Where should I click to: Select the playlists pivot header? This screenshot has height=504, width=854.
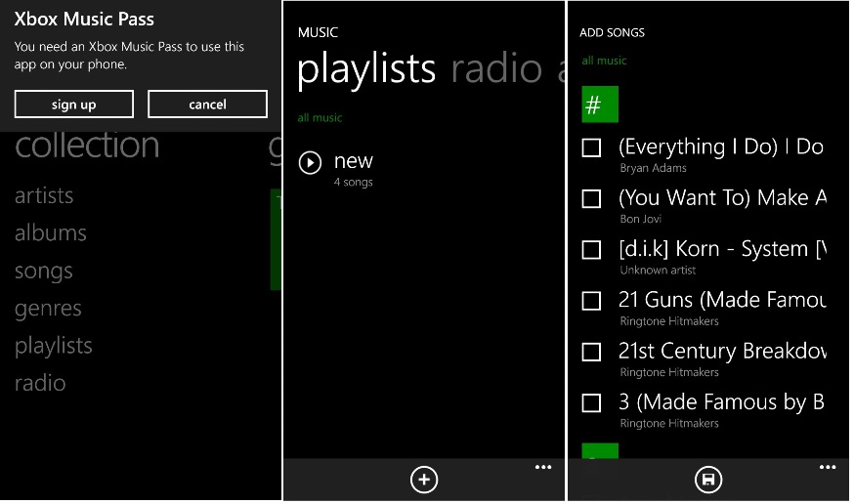(366, 70)
